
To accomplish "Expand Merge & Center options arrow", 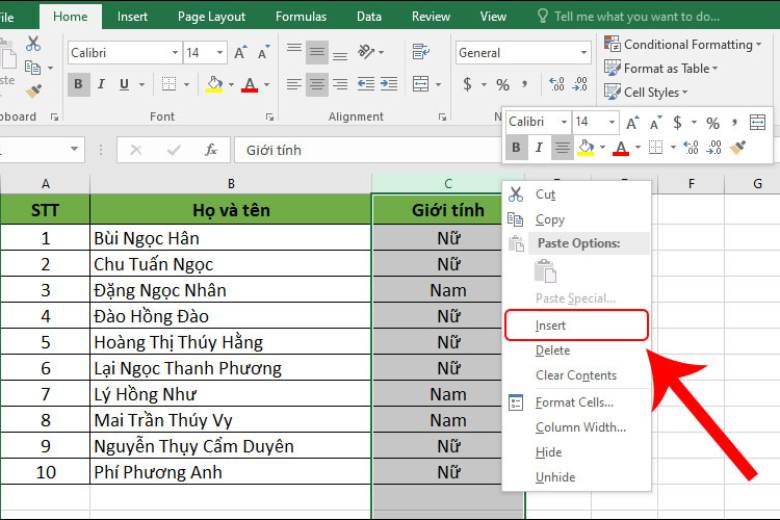I will (438, 85).
